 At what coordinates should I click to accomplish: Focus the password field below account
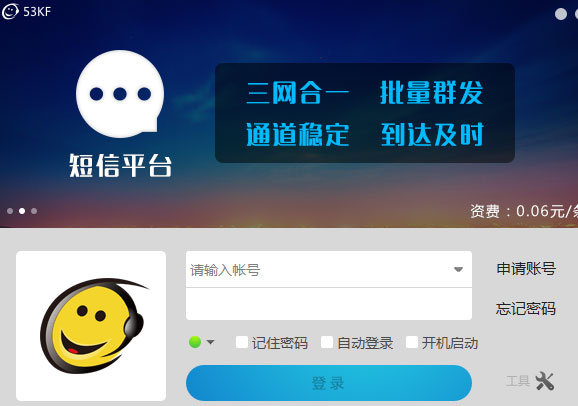329,304
